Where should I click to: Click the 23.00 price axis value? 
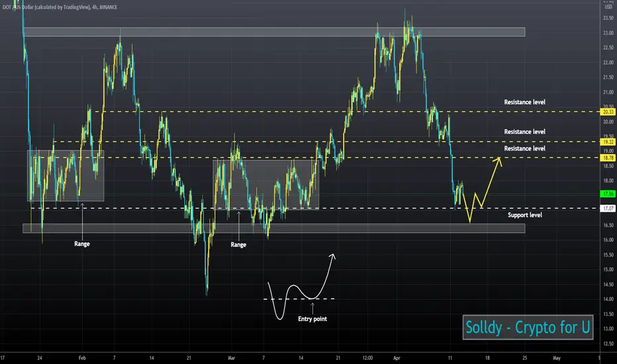click(608, 33)
